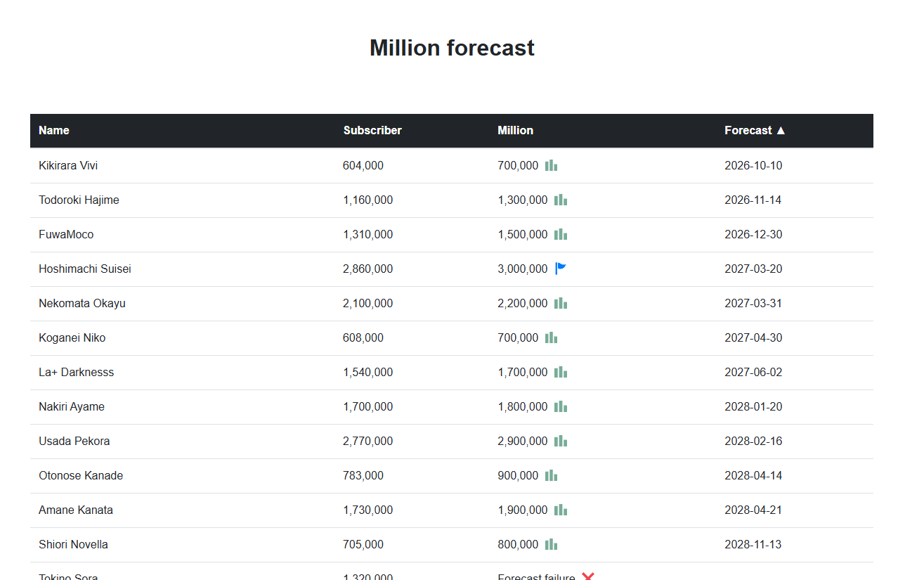Click the forecast date 2027-03-31
Image resolution: width=924 pixels, height=580 pixels.
click(x=753, y=304)
